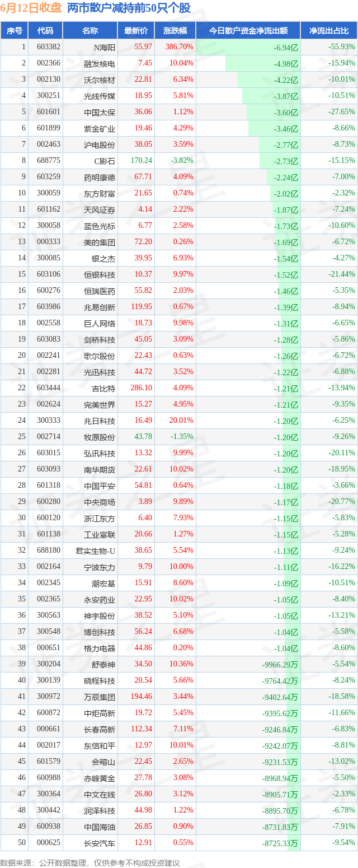Select the date heading 6月12日收盘
This screenshot has height=868, width=358.
click(31, 8)
